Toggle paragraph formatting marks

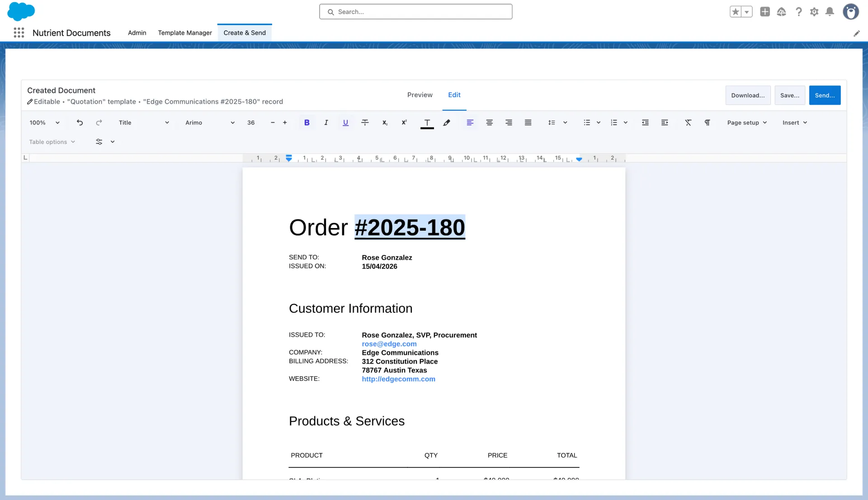pyautogui.click(x=708, y=122)
